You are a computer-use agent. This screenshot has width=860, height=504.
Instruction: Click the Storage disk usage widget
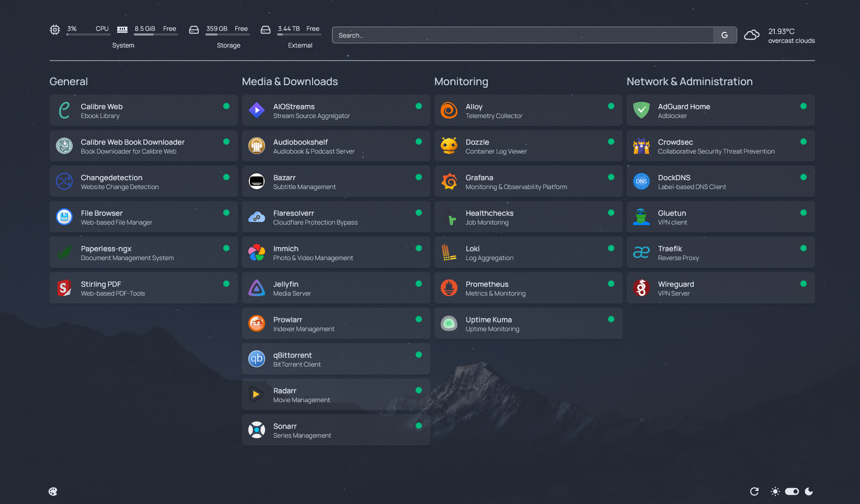click(220, 36)
